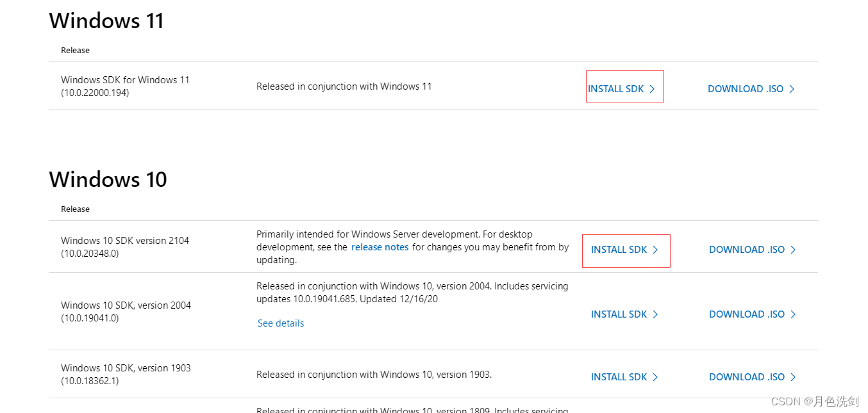Click the chevron next to Windows 11 INSTALL SDK
868x413 pixels.
coord(653,88)
